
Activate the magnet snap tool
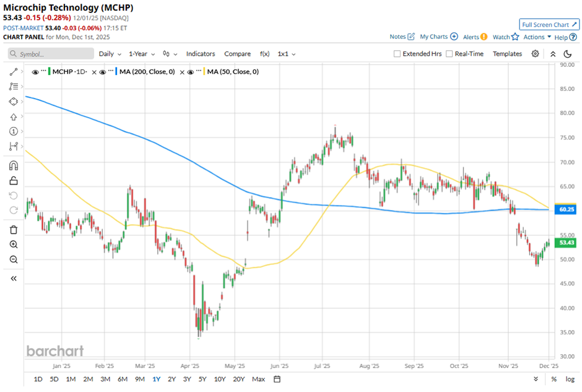[14, 165]
